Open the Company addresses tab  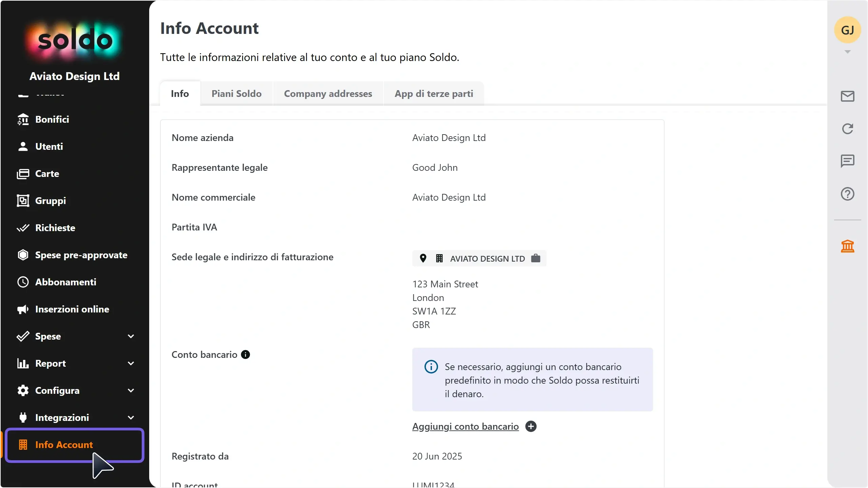[x=328, y=94]
